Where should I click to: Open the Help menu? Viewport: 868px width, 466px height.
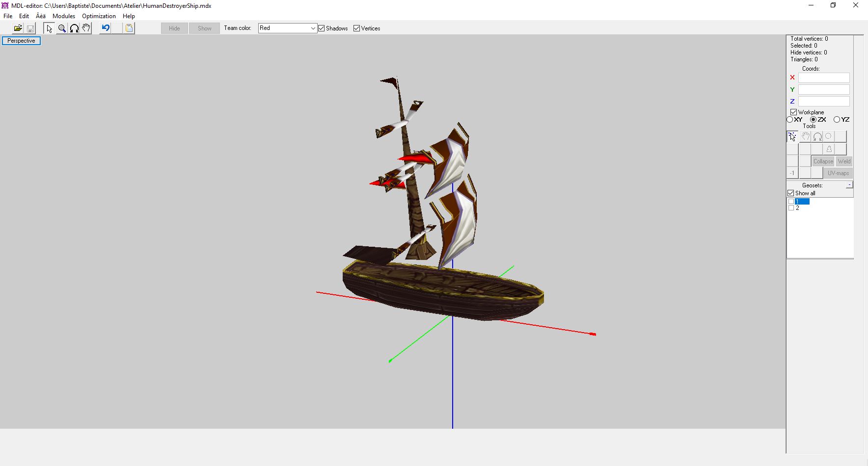[x=129, y=16]
